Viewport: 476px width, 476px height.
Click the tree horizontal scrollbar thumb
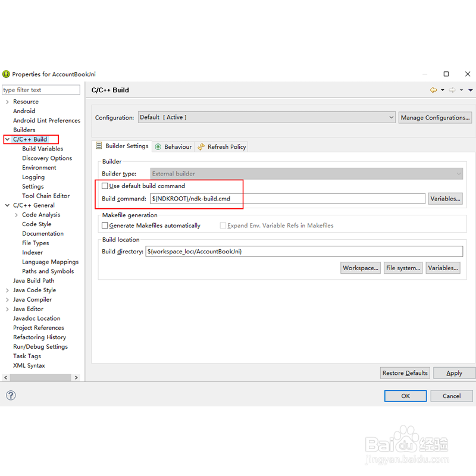[x=40, y=377]
